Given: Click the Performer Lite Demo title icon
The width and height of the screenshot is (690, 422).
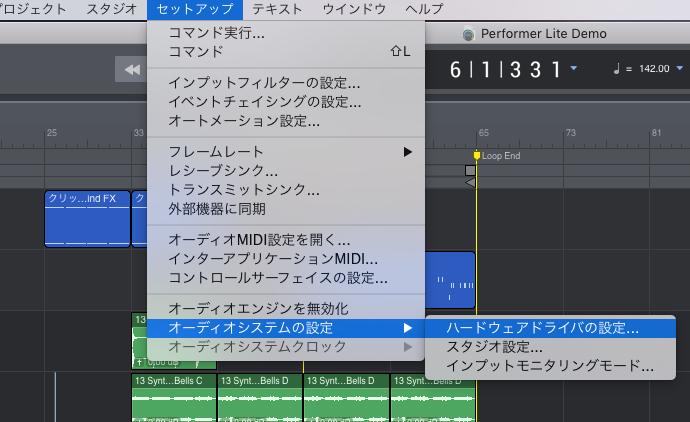Looking at the screenshot, I should (469, 34).
